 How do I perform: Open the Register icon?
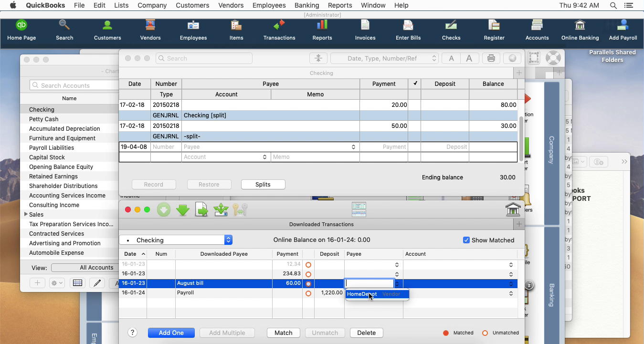[x=494, y=30]
